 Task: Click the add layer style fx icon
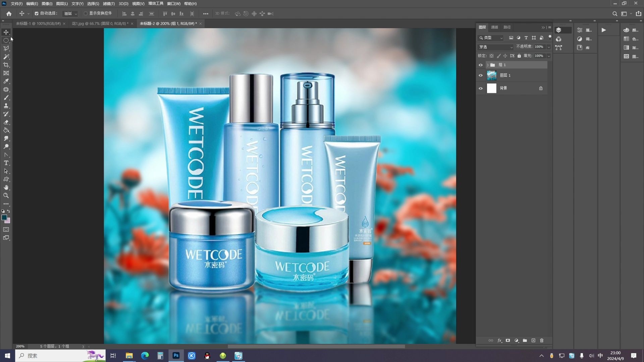499,341
